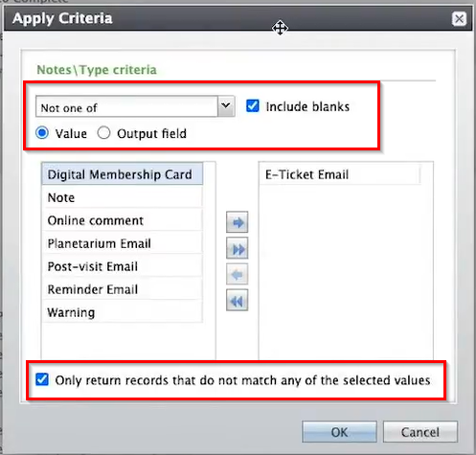Select Note in the available values

[123, 197]
